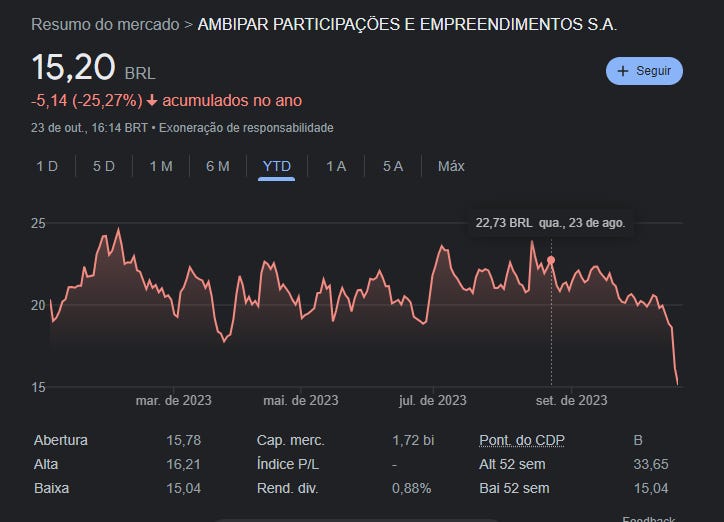The height and width of the screenshot is (522, 724).
Task: Follow the stock with Seguir button
Action: 644,71
